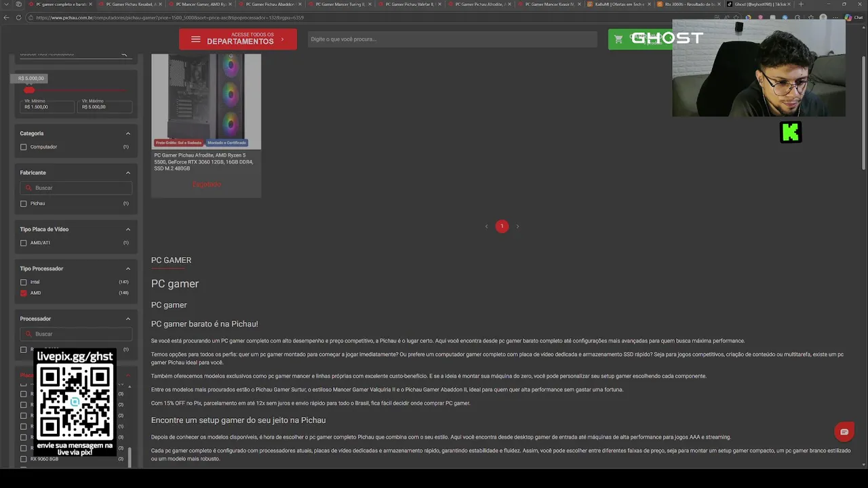
Task: Close the 'PC Gamer Pichau Kesabel' tab
Action: click(x=161, y=4)
